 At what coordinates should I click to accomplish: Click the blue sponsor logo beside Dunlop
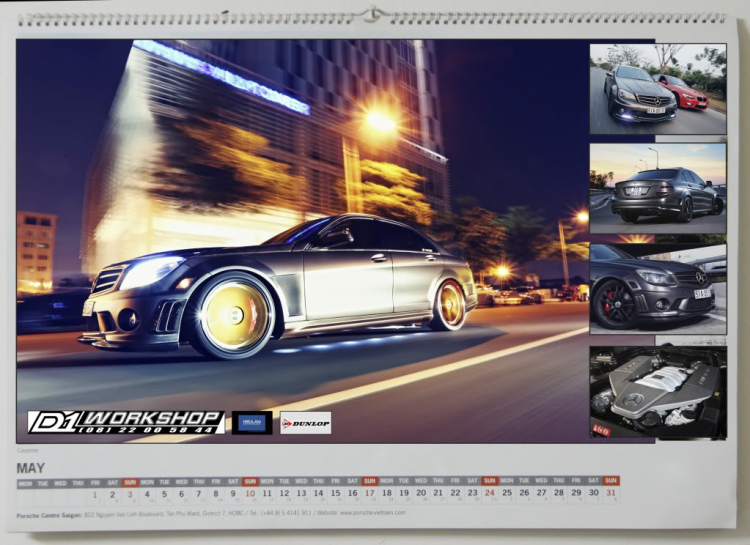tap(252, 423)
